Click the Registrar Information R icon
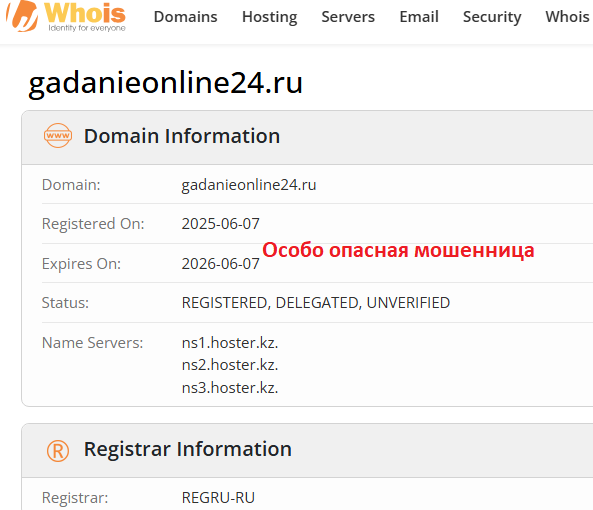The width and height of the screenshot is (593, 510). point(58,451)
